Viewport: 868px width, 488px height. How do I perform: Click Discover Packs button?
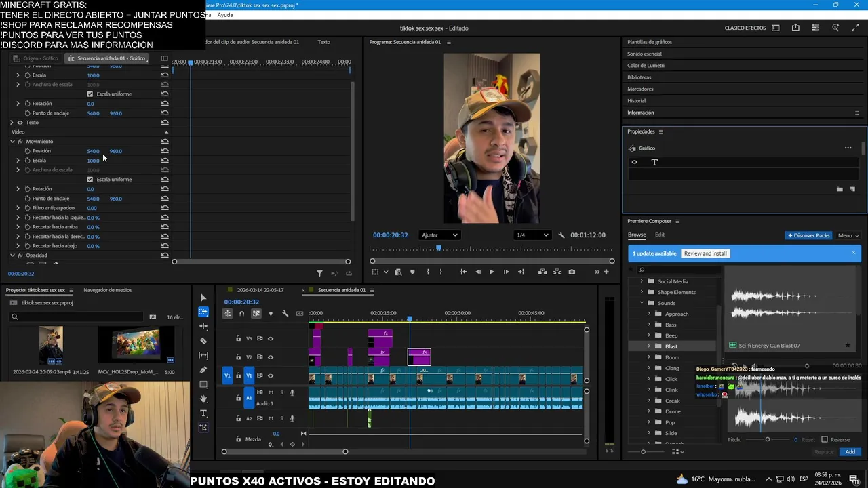coord(808,235)
